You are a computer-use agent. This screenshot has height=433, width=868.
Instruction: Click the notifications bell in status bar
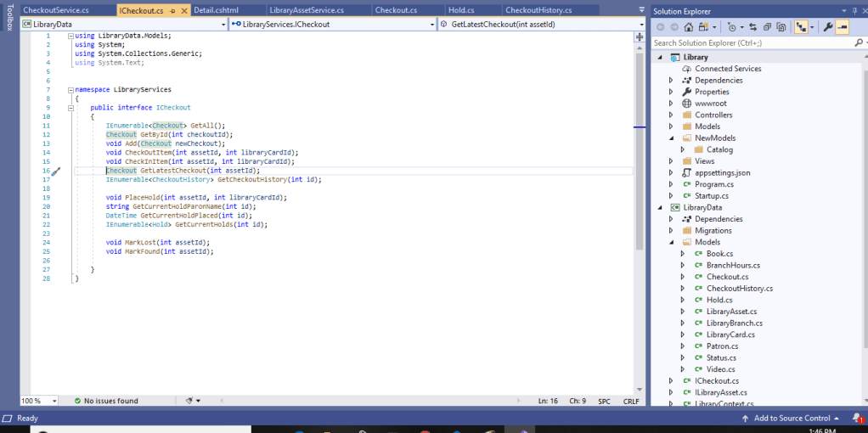tap(860, 418)
